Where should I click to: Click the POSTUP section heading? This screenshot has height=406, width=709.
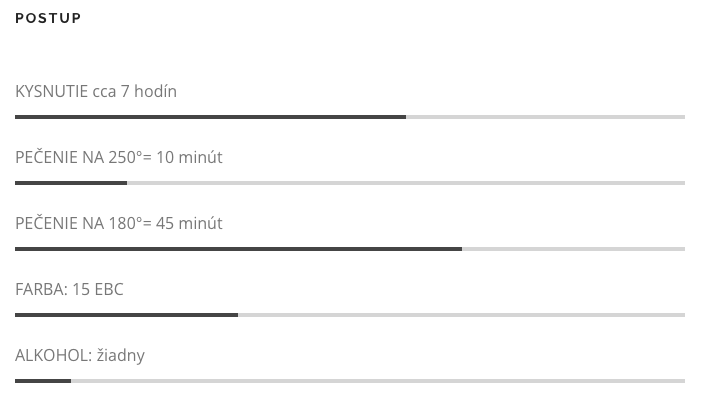point(48,18)
